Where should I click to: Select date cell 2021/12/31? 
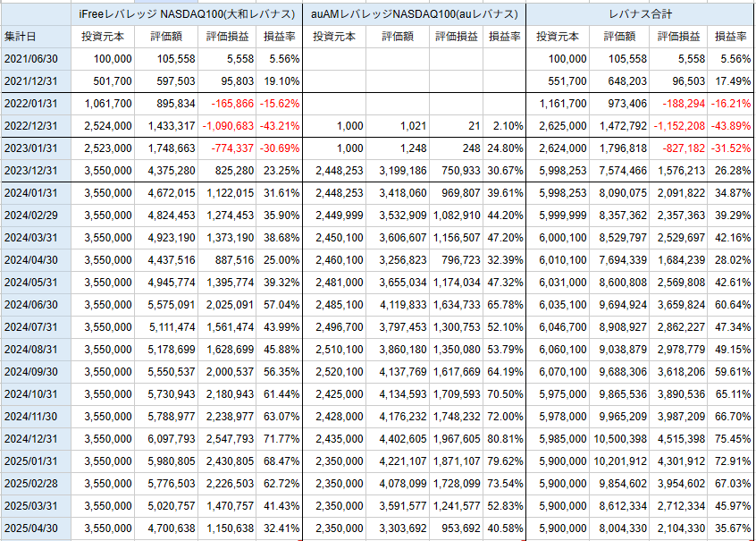(36, 81)
